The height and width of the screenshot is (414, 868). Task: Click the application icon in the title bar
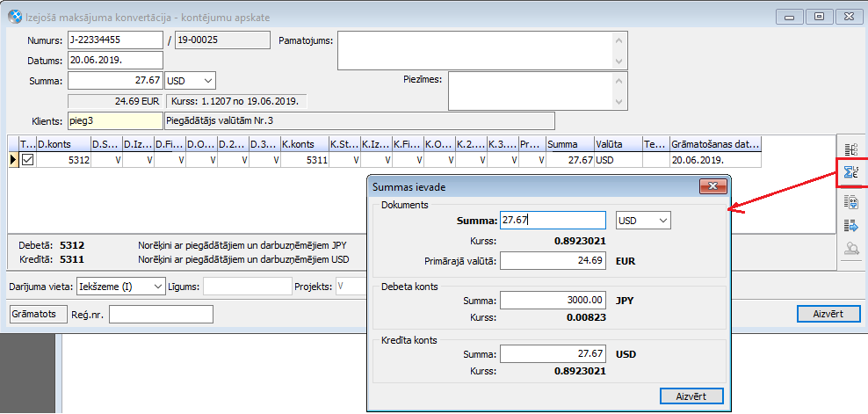[x=16, y=18]
